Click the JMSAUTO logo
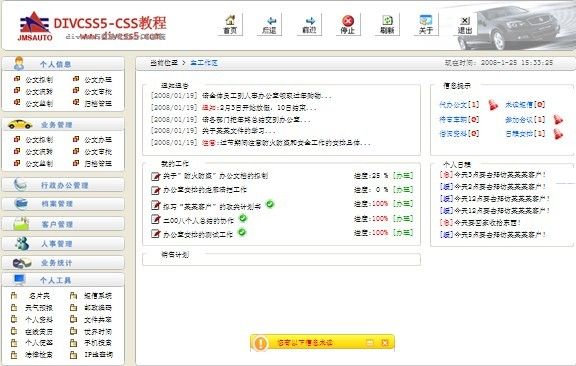Viewport: 576px width, 366px height. 35,26
